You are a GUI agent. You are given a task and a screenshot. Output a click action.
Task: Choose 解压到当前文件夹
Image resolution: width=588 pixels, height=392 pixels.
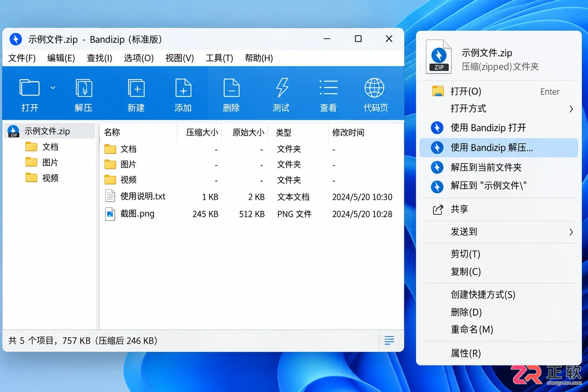click(499, 167)
